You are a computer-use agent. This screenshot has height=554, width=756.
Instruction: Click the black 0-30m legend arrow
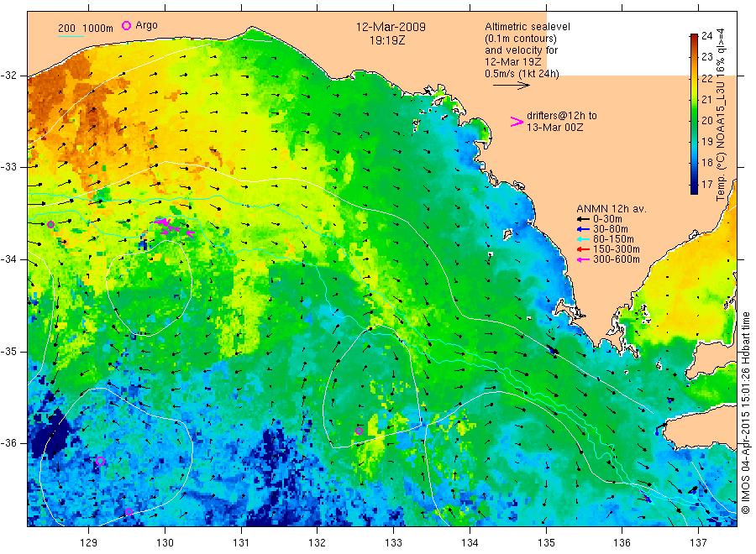(x=584, y=219)
